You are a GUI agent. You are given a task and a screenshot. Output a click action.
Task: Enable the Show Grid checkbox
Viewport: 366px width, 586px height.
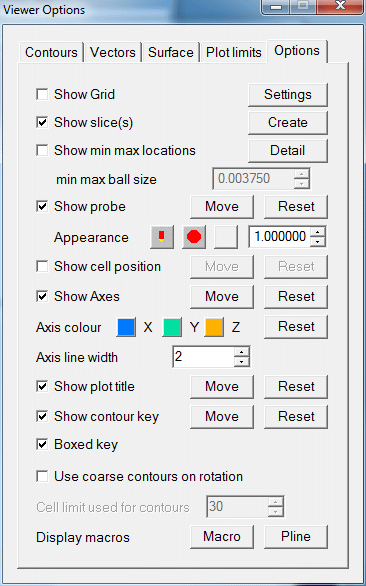42,94
